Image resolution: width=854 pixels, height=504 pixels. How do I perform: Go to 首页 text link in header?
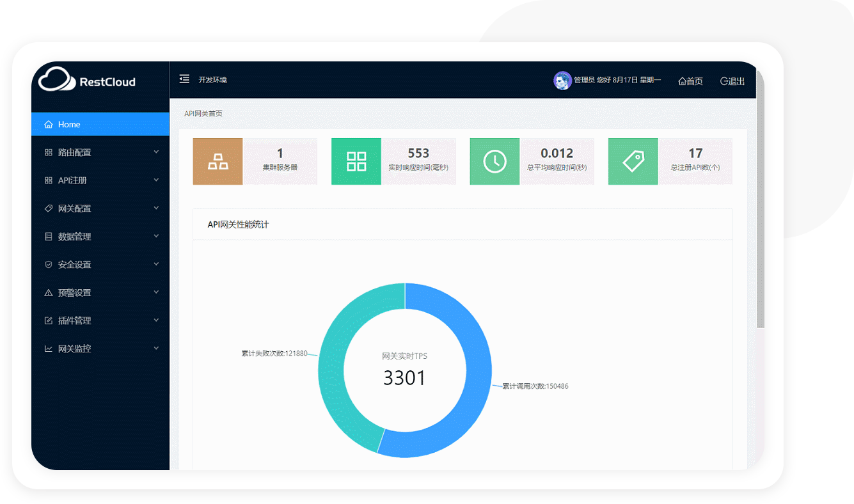[695, 81]
